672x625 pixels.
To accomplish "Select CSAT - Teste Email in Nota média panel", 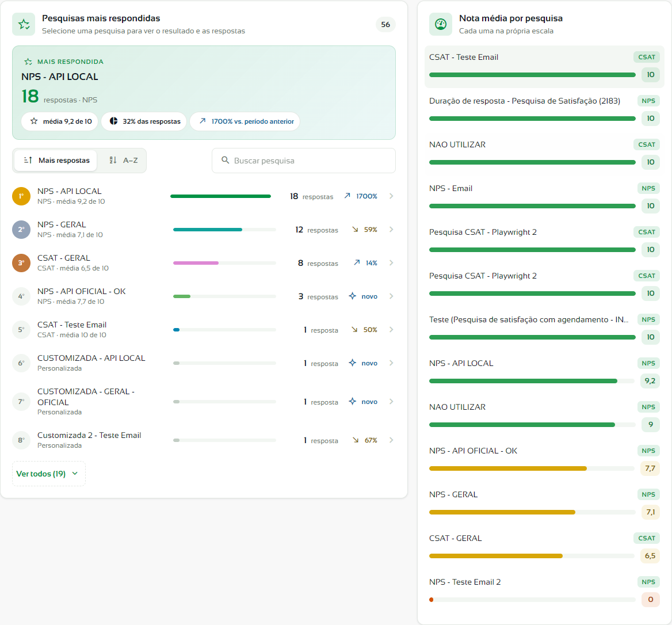I will click(x=544, y=66).
